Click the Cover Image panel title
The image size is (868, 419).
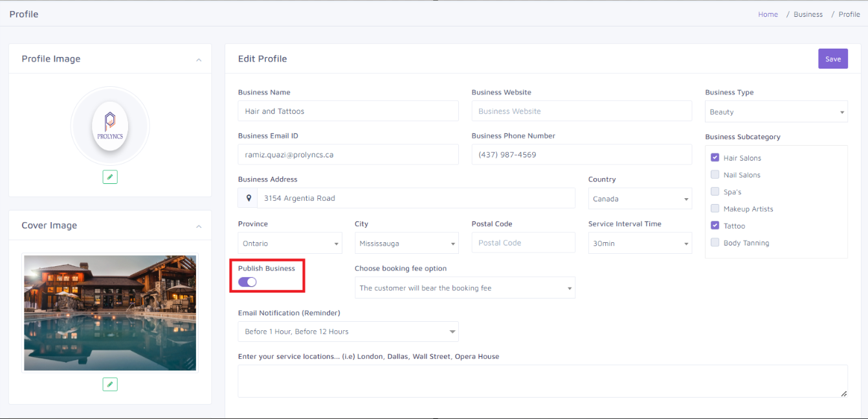point(49,225)
